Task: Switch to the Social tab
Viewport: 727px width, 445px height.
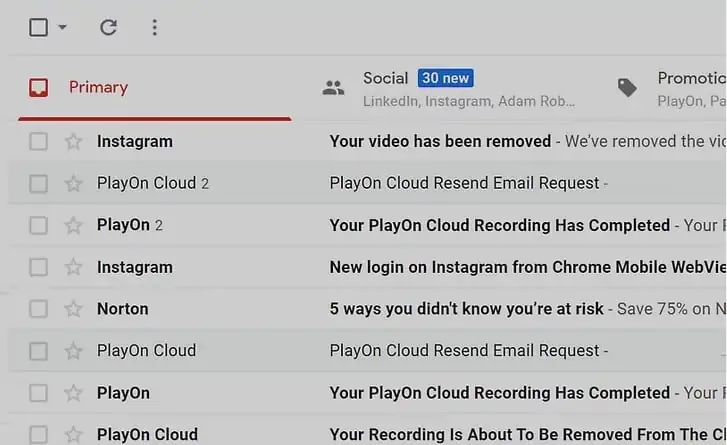Action: [x=385, y=78]
